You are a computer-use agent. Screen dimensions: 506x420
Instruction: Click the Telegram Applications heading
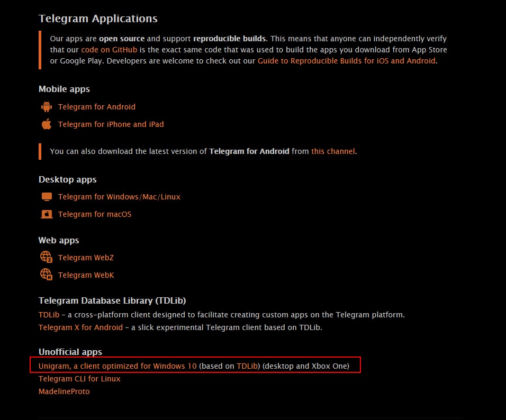98,19
